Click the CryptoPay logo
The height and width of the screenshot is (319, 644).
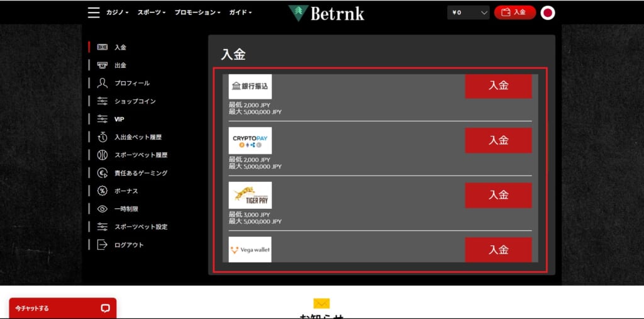pyautogui.click(x=250, y=140)
